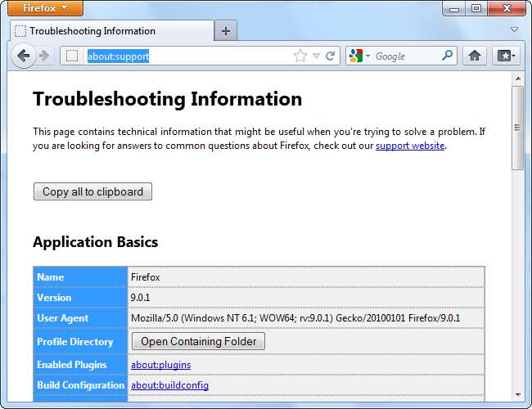Open the about:buildconfig link

[x=169, y=384]
